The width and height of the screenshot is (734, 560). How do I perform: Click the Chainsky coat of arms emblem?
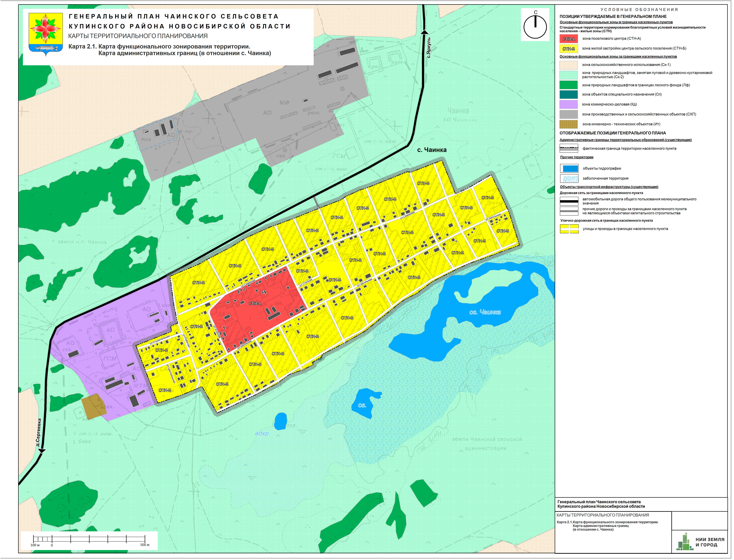(x=46, y=34)
